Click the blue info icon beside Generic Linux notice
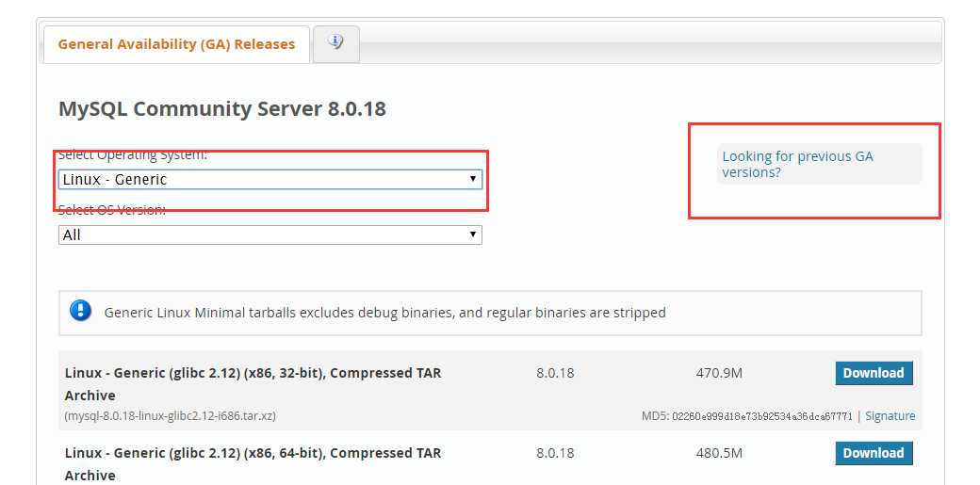980x485 pixels. point(81,311)
